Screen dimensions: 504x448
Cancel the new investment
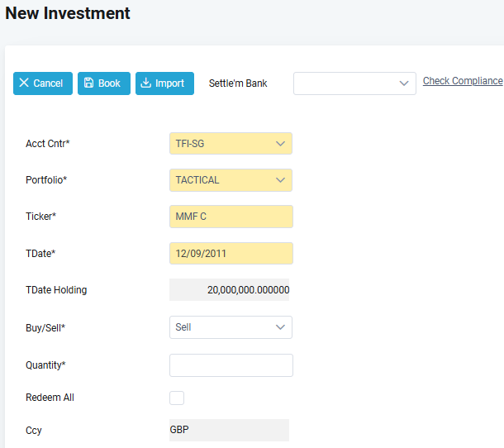[43, 83]
